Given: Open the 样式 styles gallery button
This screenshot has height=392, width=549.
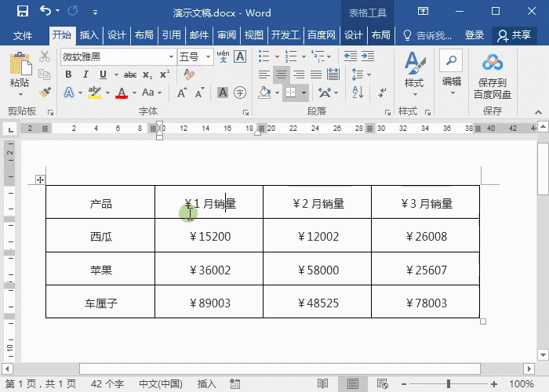Looking at the screenshot, I should (x=415, y=74).
